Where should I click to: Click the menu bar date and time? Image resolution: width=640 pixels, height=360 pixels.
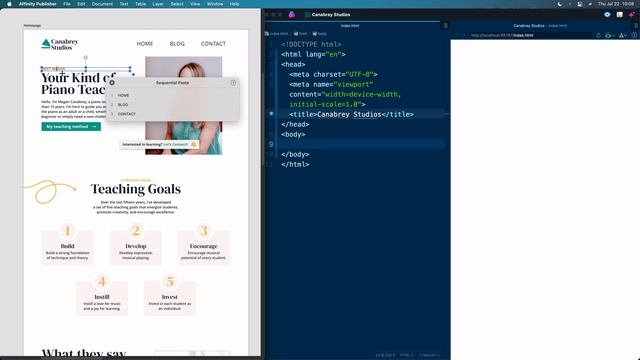point(616,4)
